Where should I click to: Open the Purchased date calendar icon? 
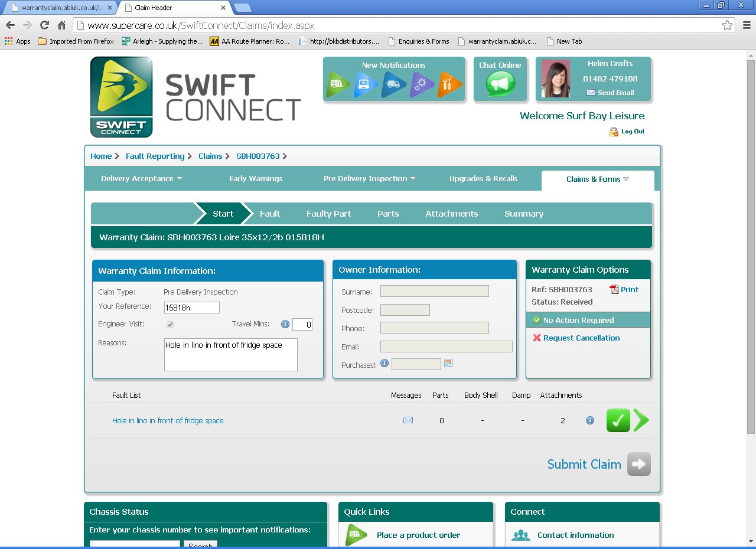(448, 363)
